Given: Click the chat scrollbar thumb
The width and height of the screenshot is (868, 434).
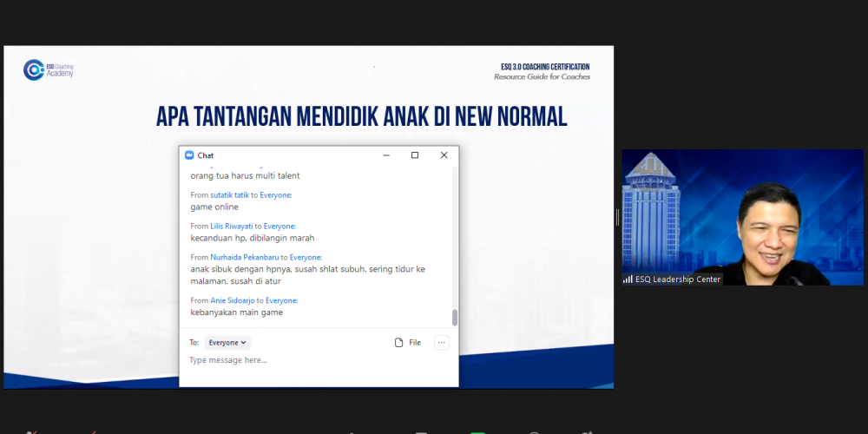Looking at the screenshot, I should 455,318.
